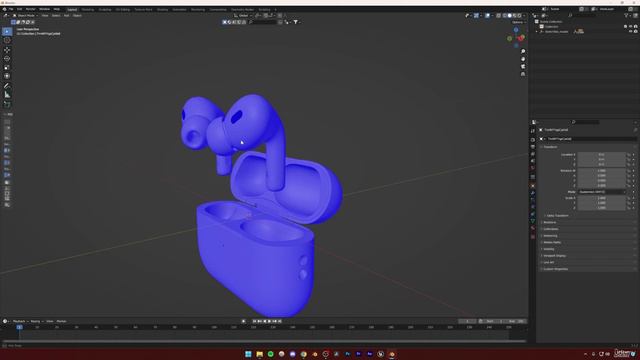This screenshot has height=360, width=640.
Task: Click the red X axis on the navigation gizmo
Action: pyautogui.click(x=521, y=38)
